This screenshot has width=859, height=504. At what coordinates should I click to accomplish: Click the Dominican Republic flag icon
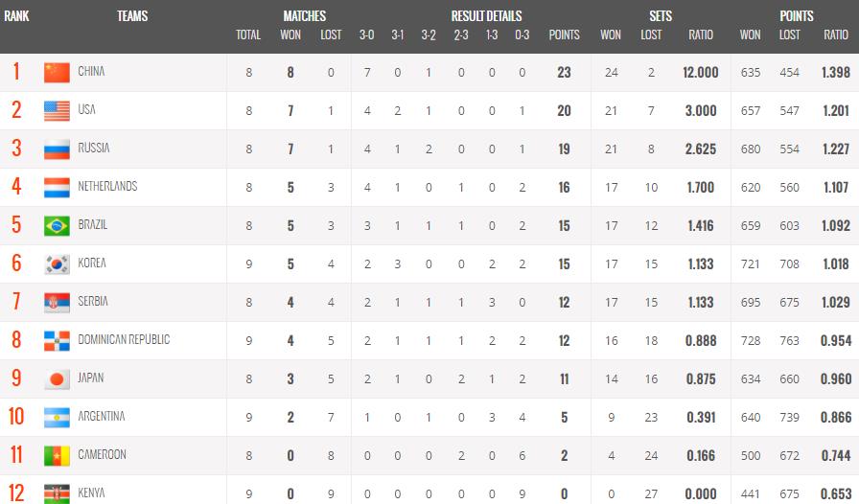click(x=57, y=341)
